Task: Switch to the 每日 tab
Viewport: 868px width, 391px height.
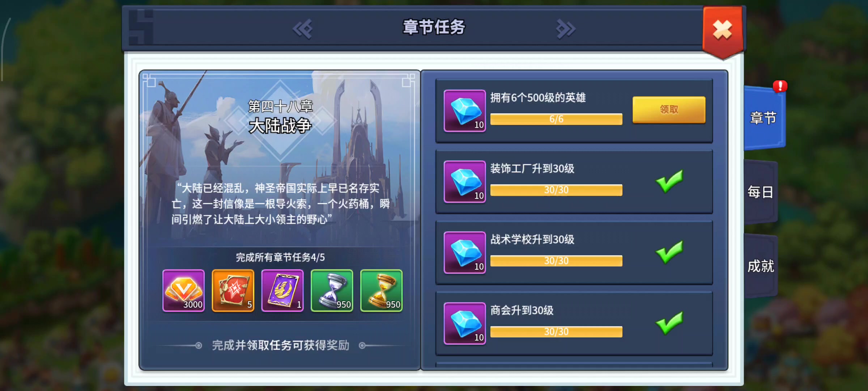Action: click(x=761, y=192)
